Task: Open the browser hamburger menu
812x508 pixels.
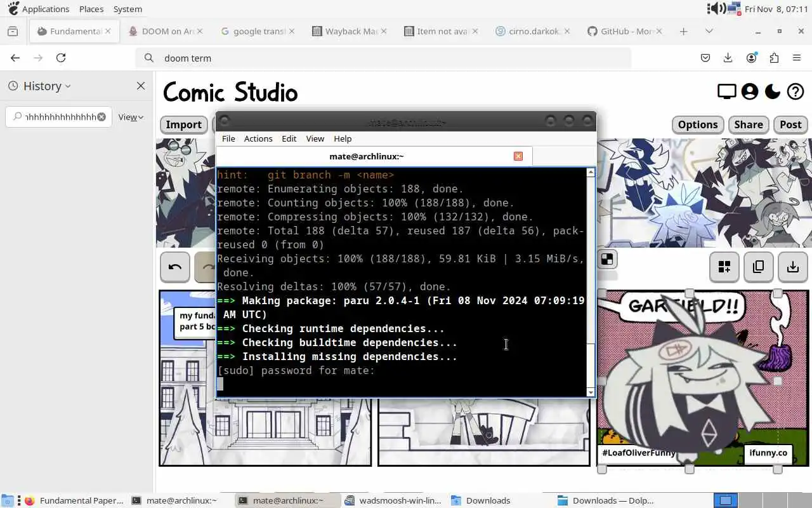Action: [797, 58]
